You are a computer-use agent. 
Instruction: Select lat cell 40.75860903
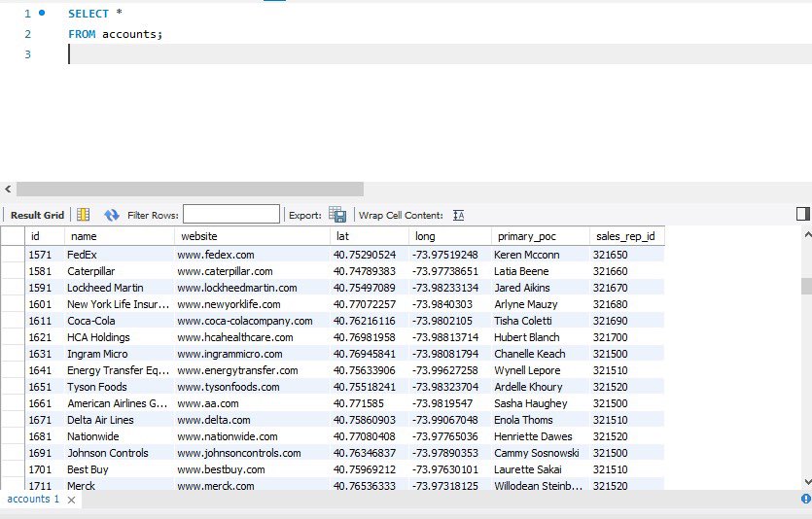(x=370, y=420)
